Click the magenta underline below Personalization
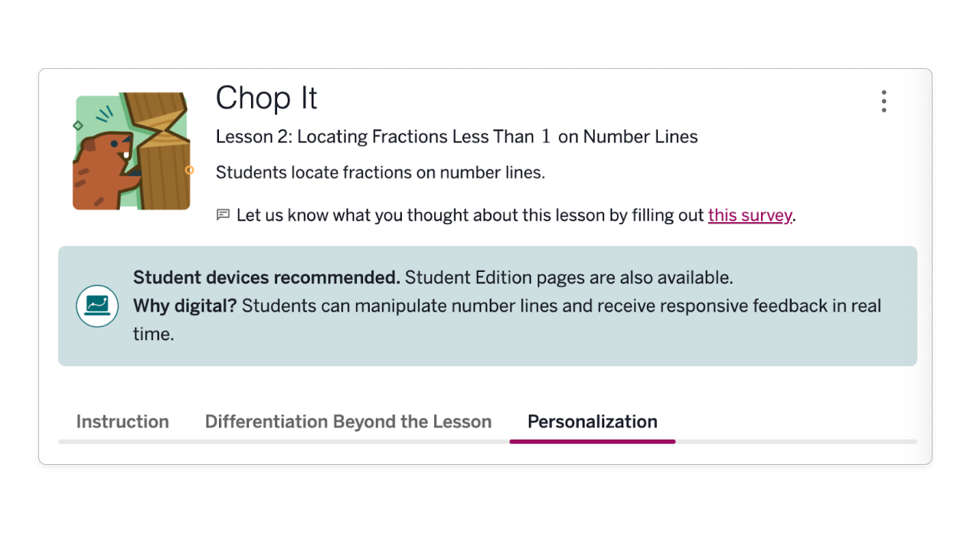This screenshot has width=980, height=536. pyautogui.click(x=592, y=441)
